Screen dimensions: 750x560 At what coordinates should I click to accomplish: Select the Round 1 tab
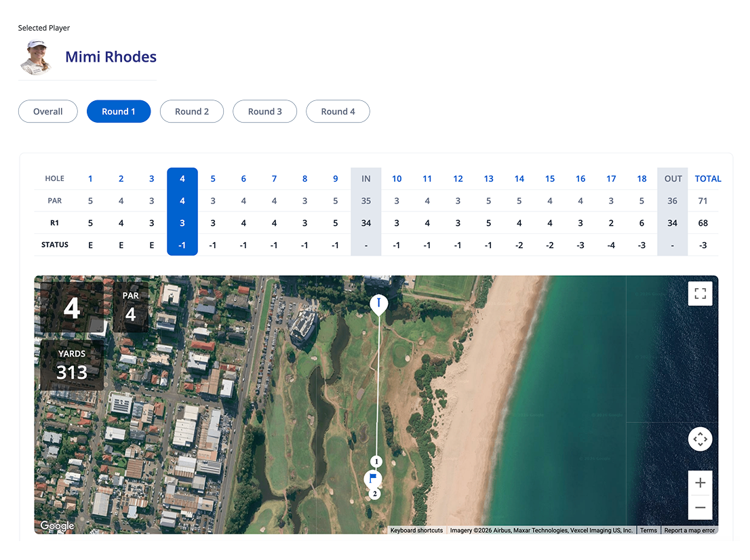click(x=119, y=111)
